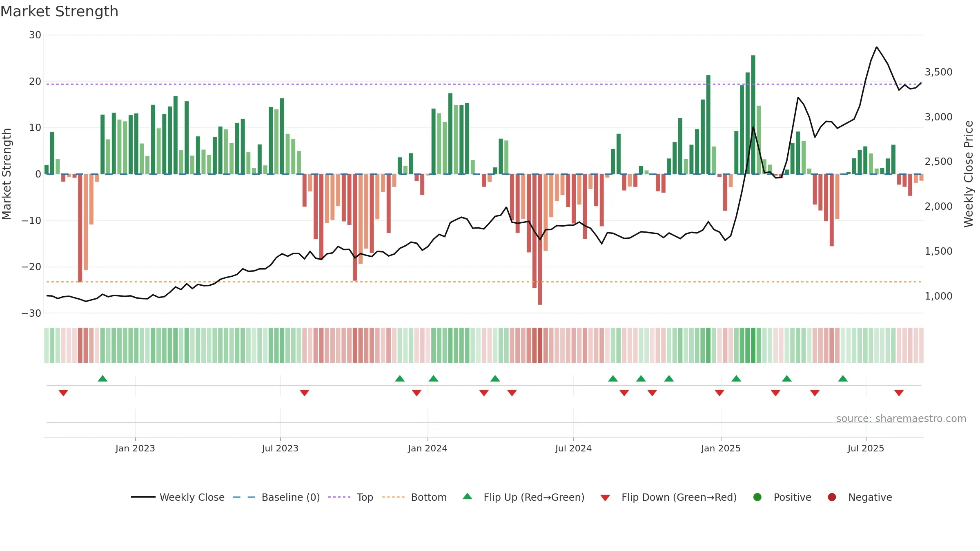Image resolution: width=980 pixels, height=551 pixels.
Task: Toggle the Top legend entry
Action: 350,497
